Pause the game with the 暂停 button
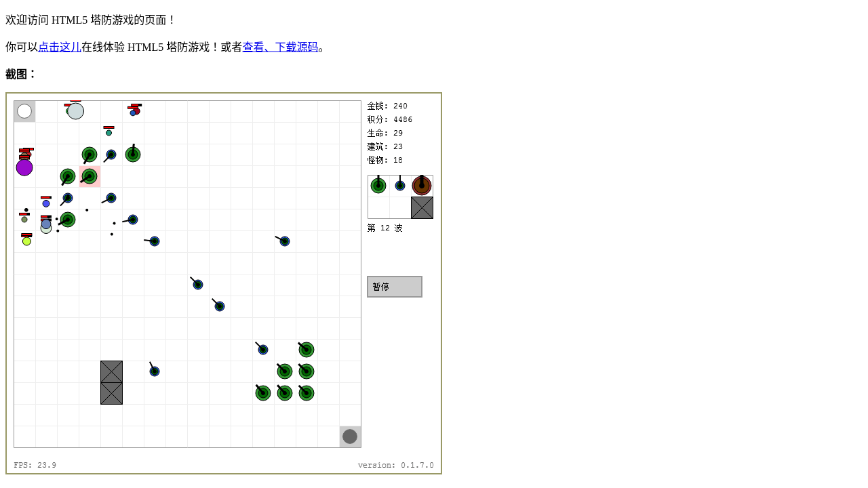The image size is (868, 488). (395, 287)
